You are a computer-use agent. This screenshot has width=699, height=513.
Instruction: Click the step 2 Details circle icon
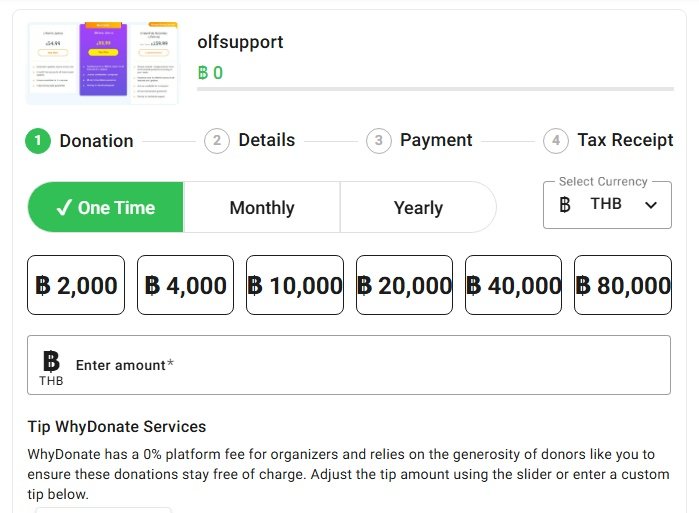click(x=216, y=141)
